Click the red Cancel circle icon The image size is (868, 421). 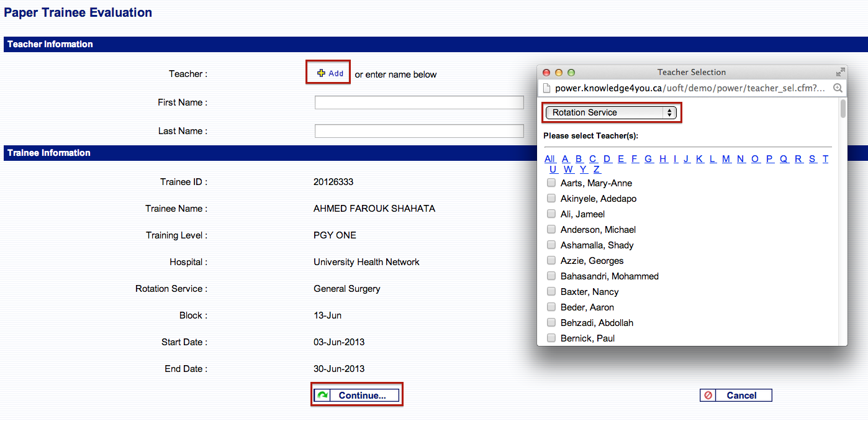tap(708, 396)
